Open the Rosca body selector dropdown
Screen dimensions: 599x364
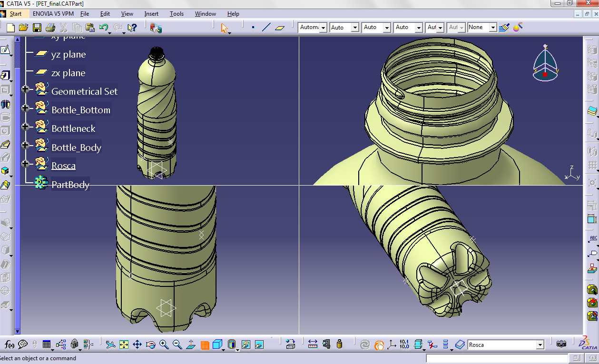(540, 345)
